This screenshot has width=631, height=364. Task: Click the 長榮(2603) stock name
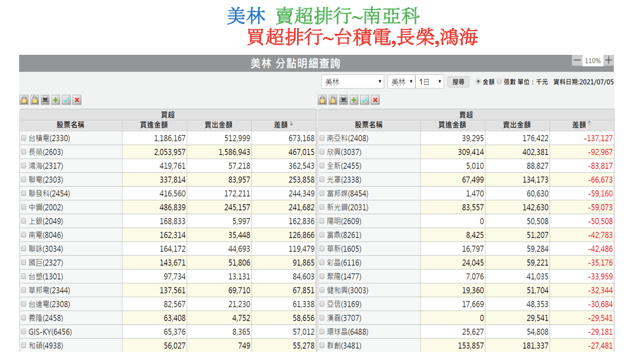pos(47,152)
